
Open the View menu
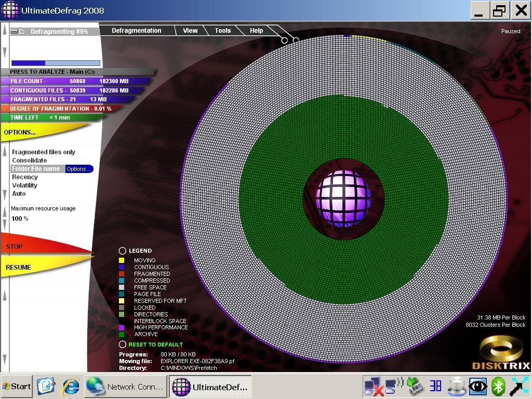pos(190,31)
